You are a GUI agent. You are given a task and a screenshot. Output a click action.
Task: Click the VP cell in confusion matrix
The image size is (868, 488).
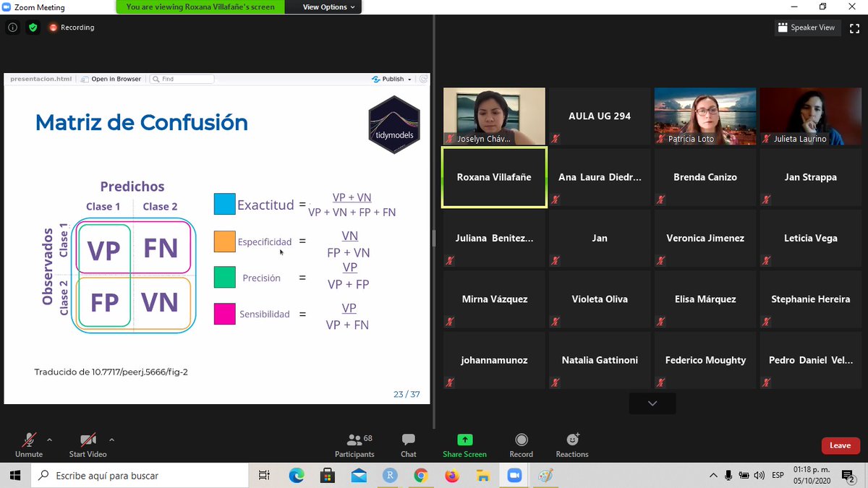[103, 249]
